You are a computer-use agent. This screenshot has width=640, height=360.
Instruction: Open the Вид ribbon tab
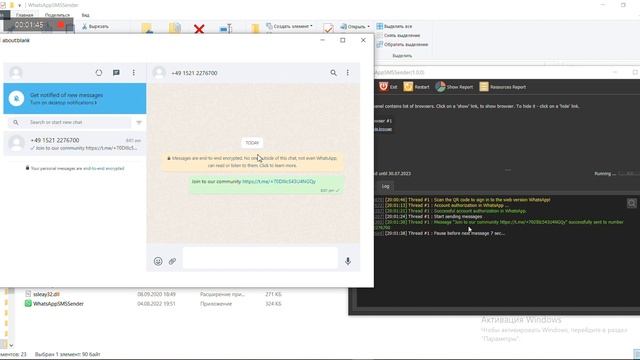[85, 15]
